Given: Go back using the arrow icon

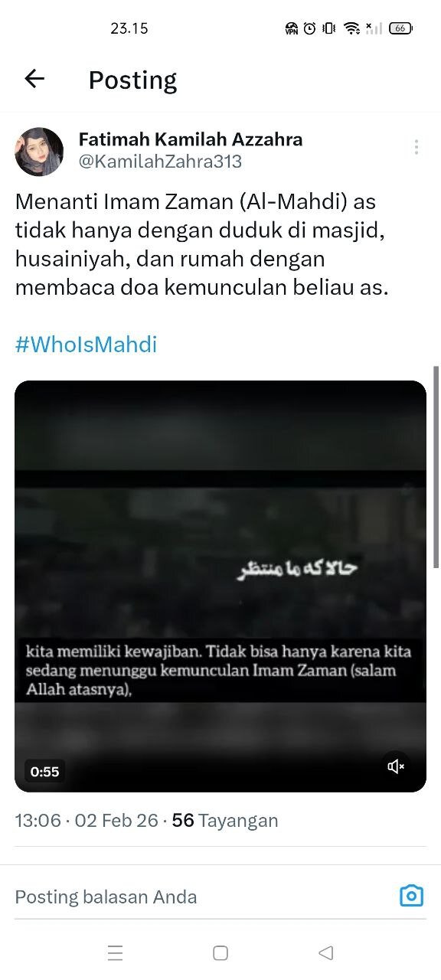Looking at the screenshot, I should 34,78.
